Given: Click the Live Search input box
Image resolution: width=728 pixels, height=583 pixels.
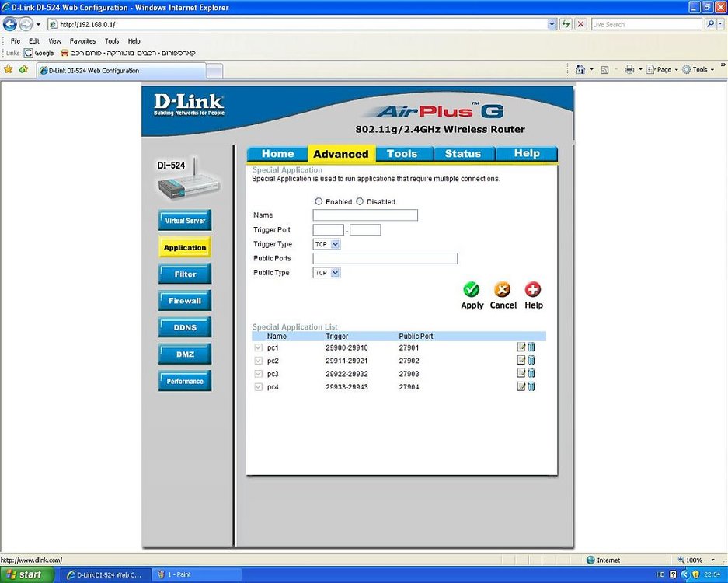Looking at the screenshot, I should click(646, 24).
